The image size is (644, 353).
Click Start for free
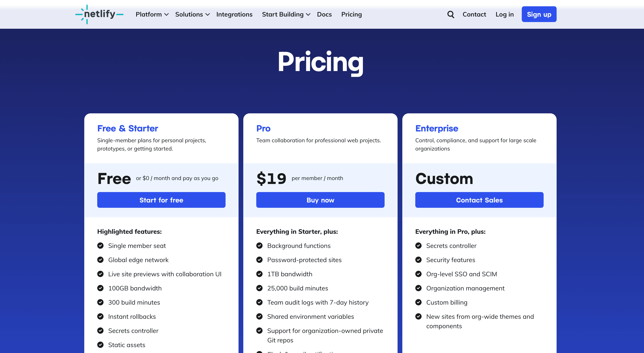point(161,200)
